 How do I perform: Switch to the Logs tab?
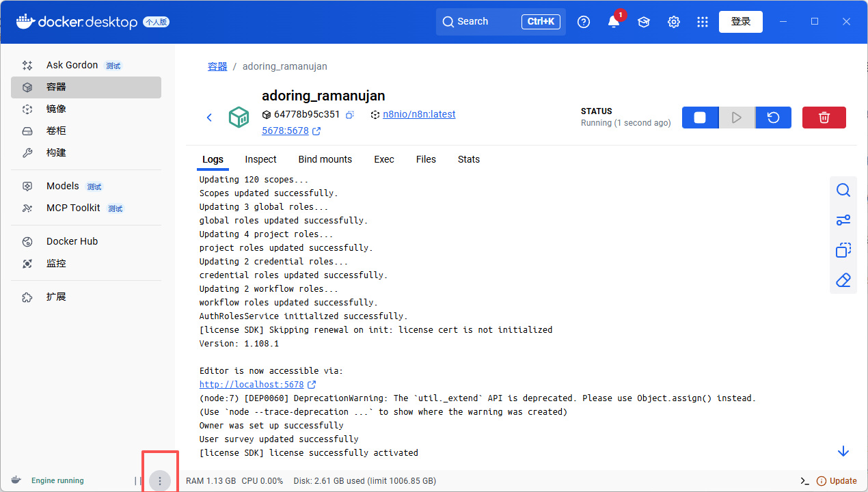coord(213,159)
